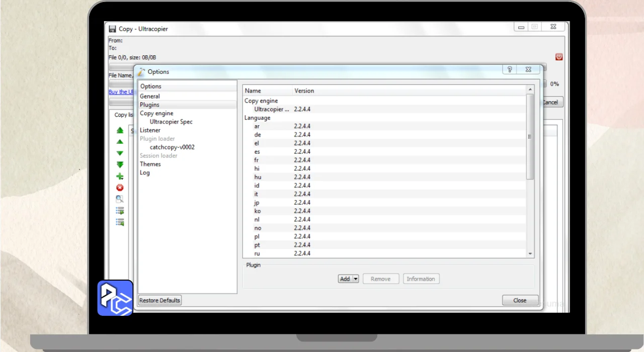Open the Log options page
Screen dimensions: 644x352
pos(145,172)
